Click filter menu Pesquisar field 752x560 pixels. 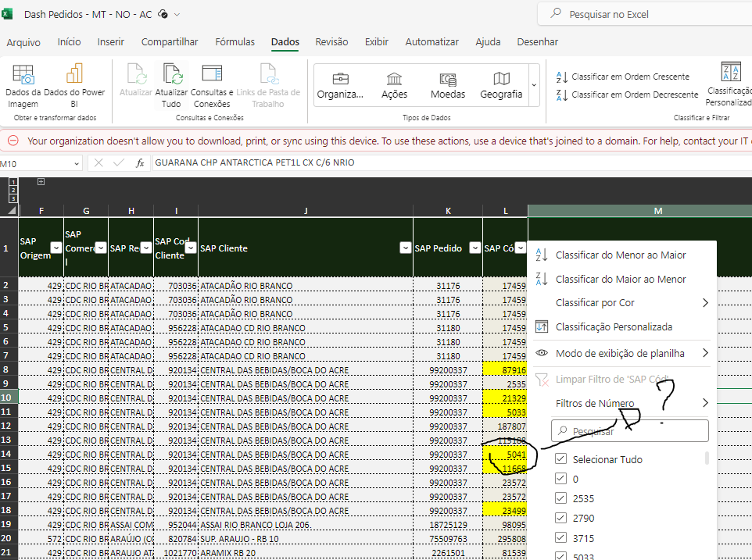(630, 430)
